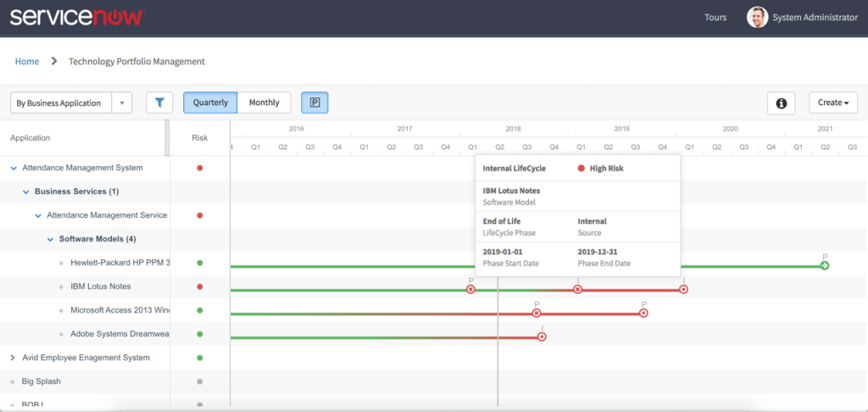Viewport: 868px width, 412px height.
Task: Switch timeline to Monthly view
Action: (x=264, y=103)
